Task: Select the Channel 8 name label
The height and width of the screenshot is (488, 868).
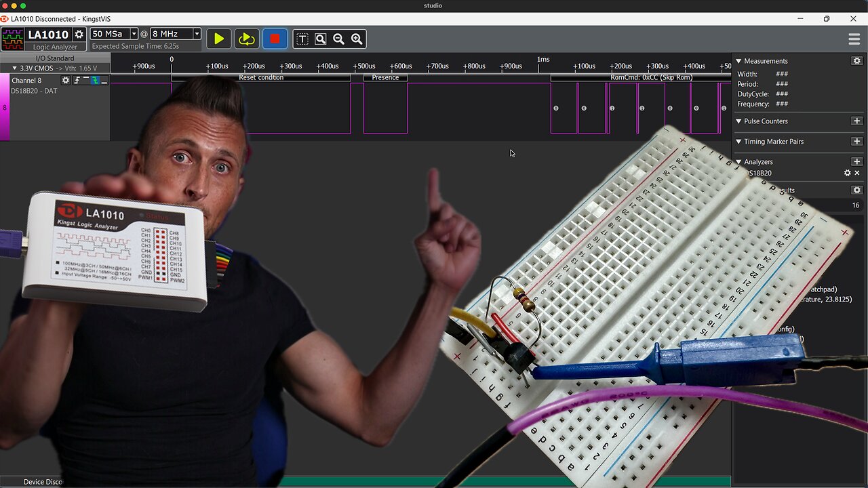Action: (26, 81)
